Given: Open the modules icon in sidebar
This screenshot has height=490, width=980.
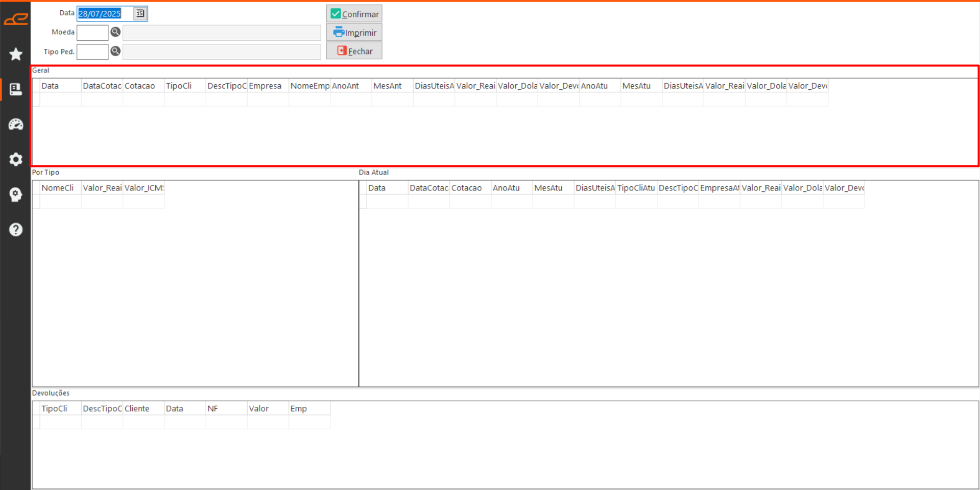Looking at the screenshot, I should click(x=16, y=89).
